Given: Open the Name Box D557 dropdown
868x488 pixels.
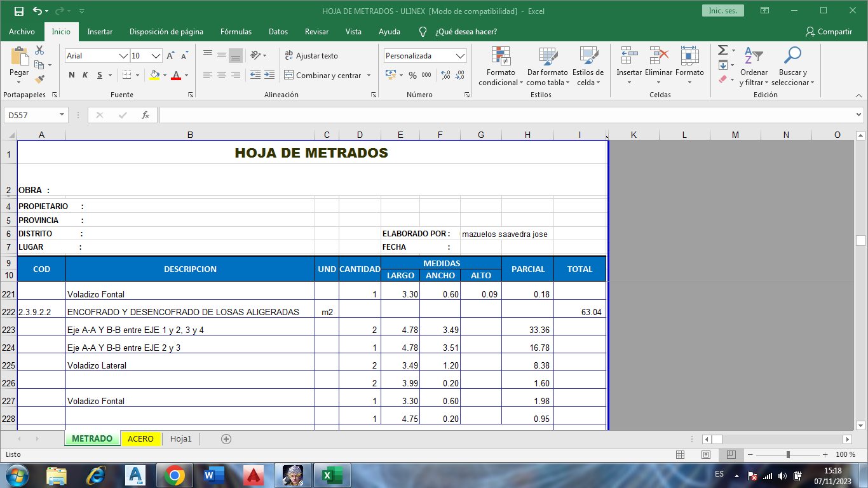Looking at the screenshot, I should tap(62, 115).
